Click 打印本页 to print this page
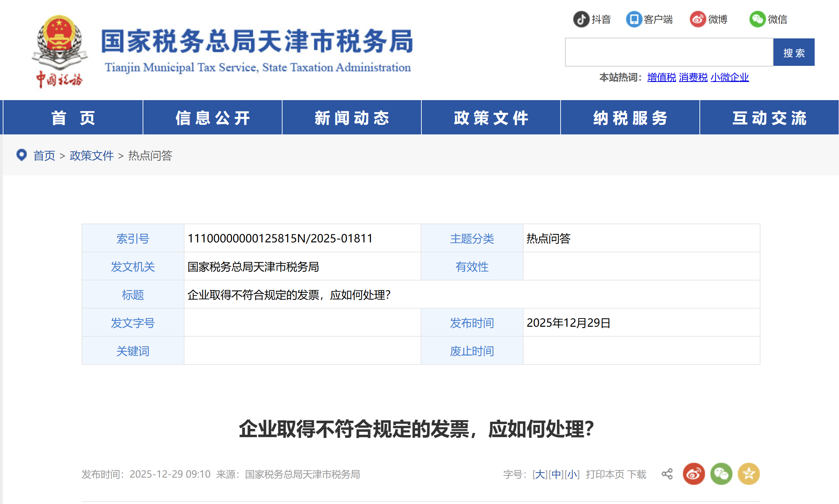The height and width of the screenshot is (504, 839). pyautogui.click(x=606, y=474)
